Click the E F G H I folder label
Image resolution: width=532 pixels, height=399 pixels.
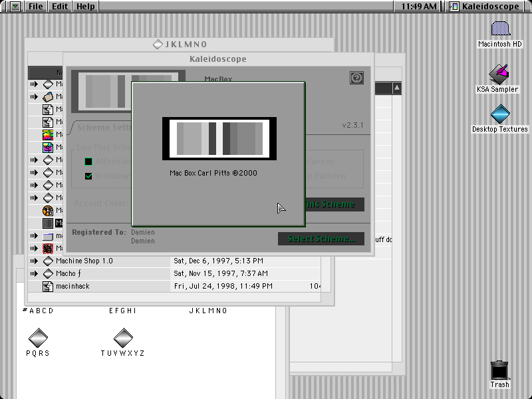coord(122,311)
